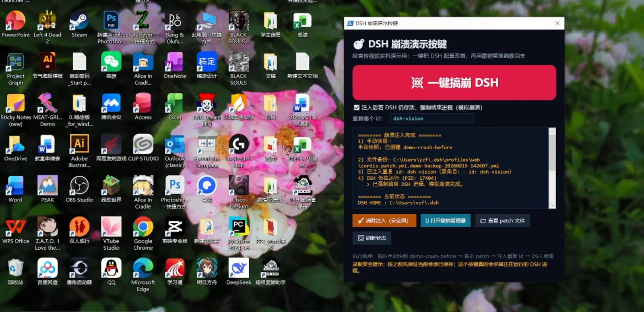Click the 'demo-crash-before' log text

(x=427, y=148)
